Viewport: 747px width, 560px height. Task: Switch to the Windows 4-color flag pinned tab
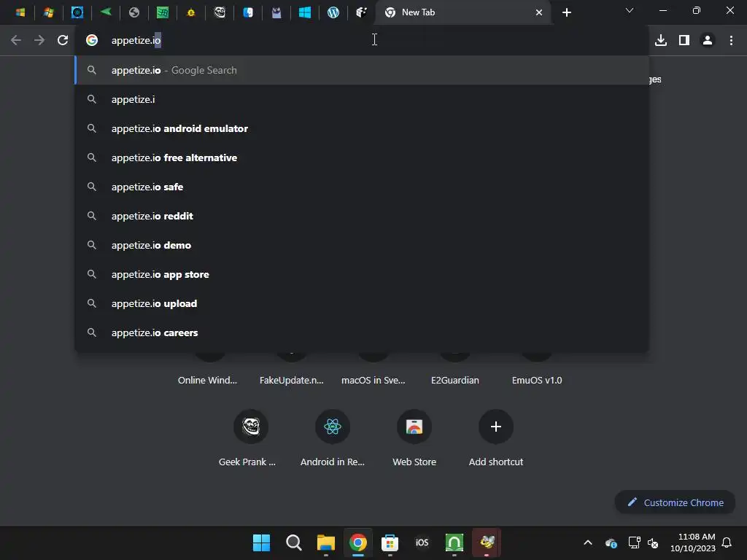coord(20,12)
